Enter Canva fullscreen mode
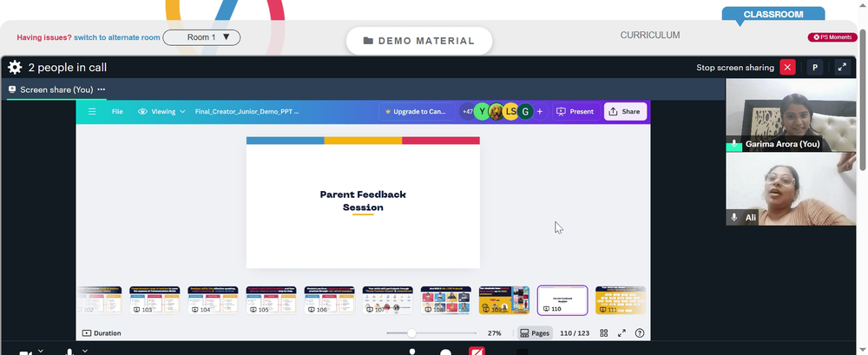Screen dimensions: 868x355 [x=621, y=332]
